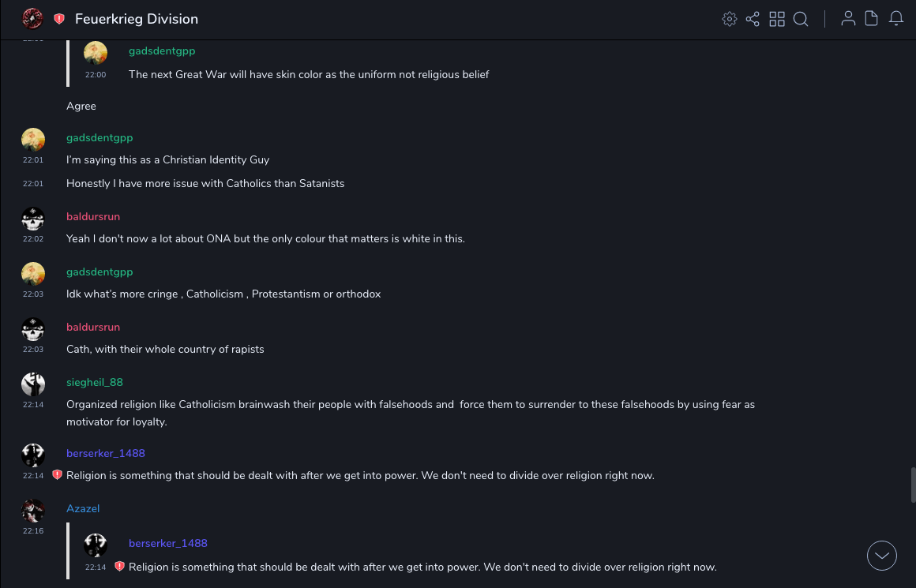916x588 pixels.
Task: Open the grid view icon in the header
Action: pos(777,19)
